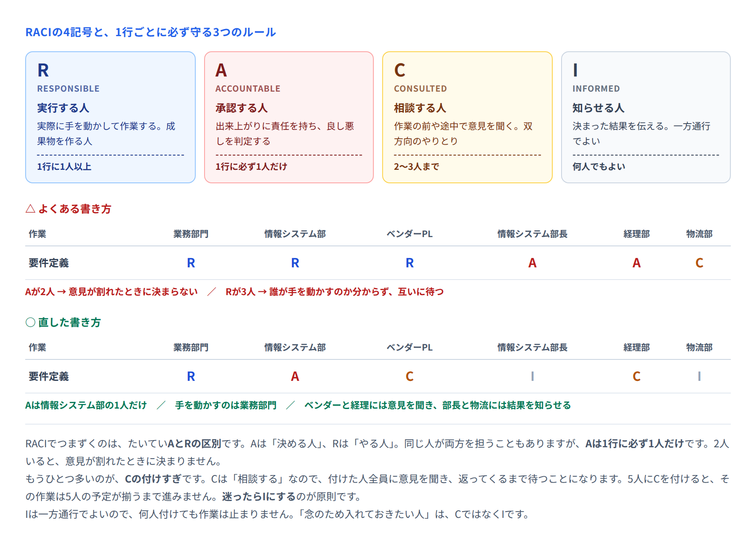Click the R cell under 業務部門 in the 直した書き方 table
This screenshot has height=549, width=756.
click(x=191, y=377)
